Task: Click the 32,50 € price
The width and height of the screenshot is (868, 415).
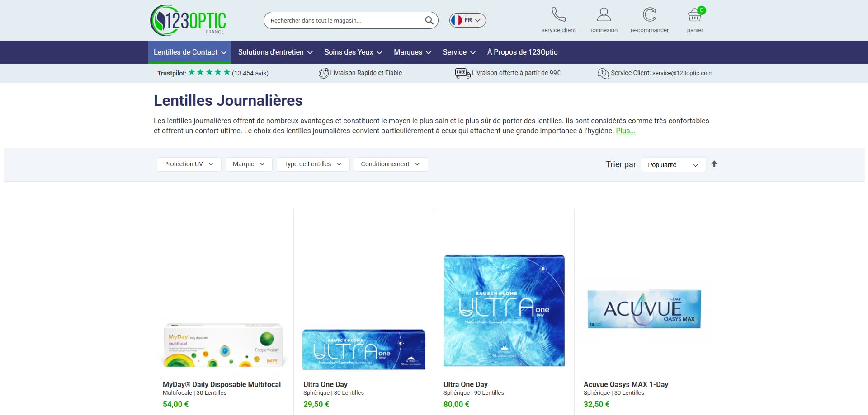Action: 597,404
